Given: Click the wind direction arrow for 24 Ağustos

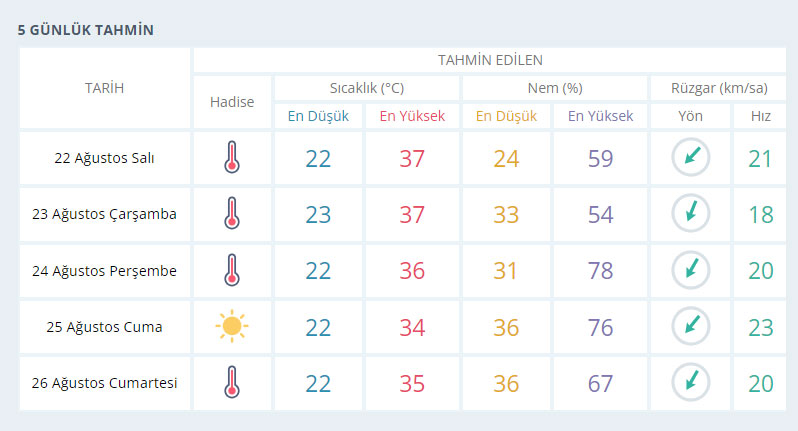Looking at the screenshot, I should pos(691,270).
